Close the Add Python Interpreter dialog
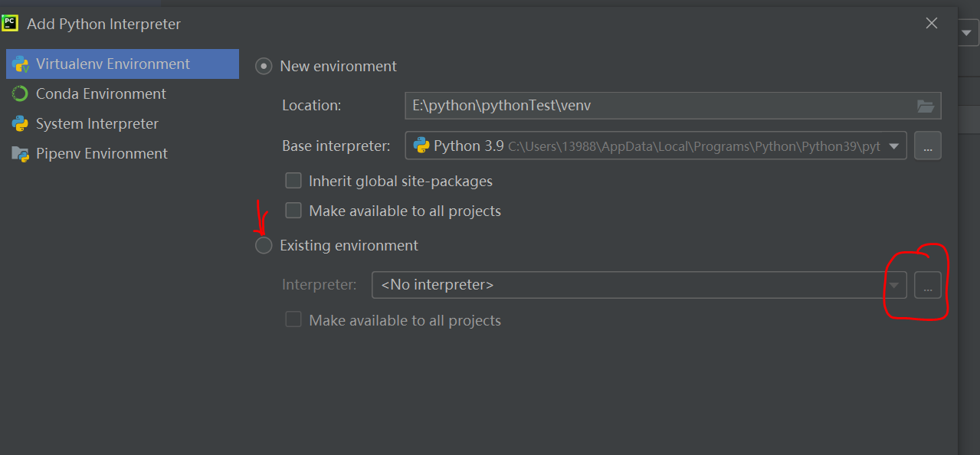Screen dimensions: 980x455 [x=932, y=23]
